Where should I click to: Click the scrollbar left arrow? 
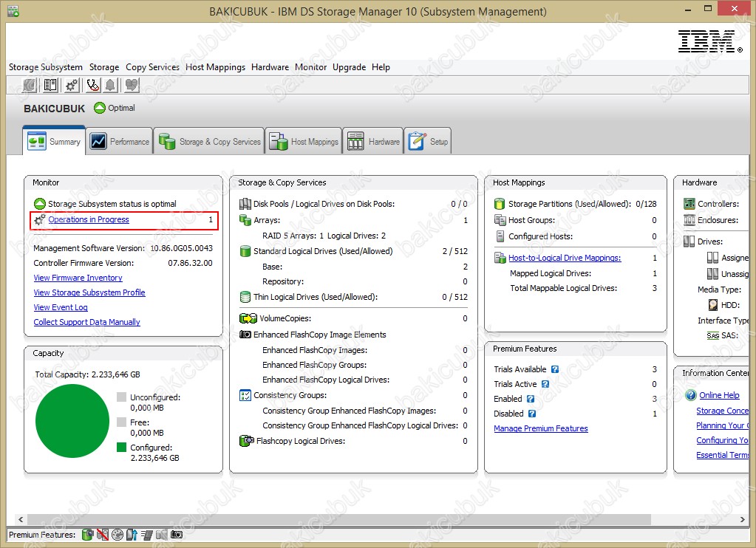click(x=21, y=519)
